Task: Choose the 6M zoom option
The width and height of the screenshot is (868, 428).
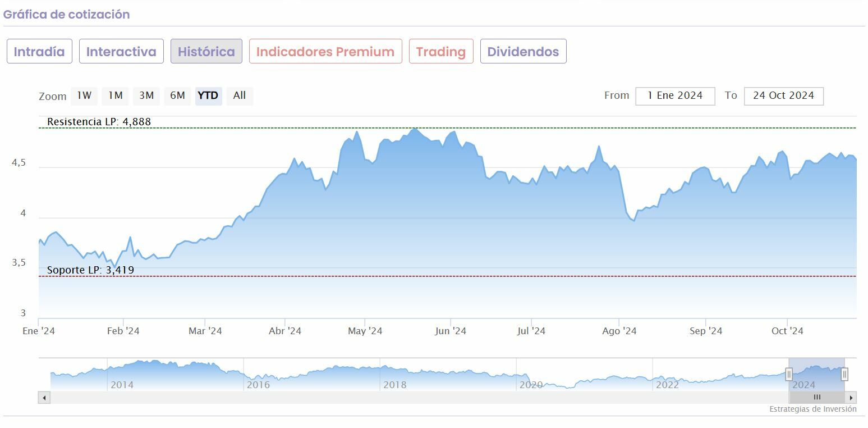Action: (177, 95)
